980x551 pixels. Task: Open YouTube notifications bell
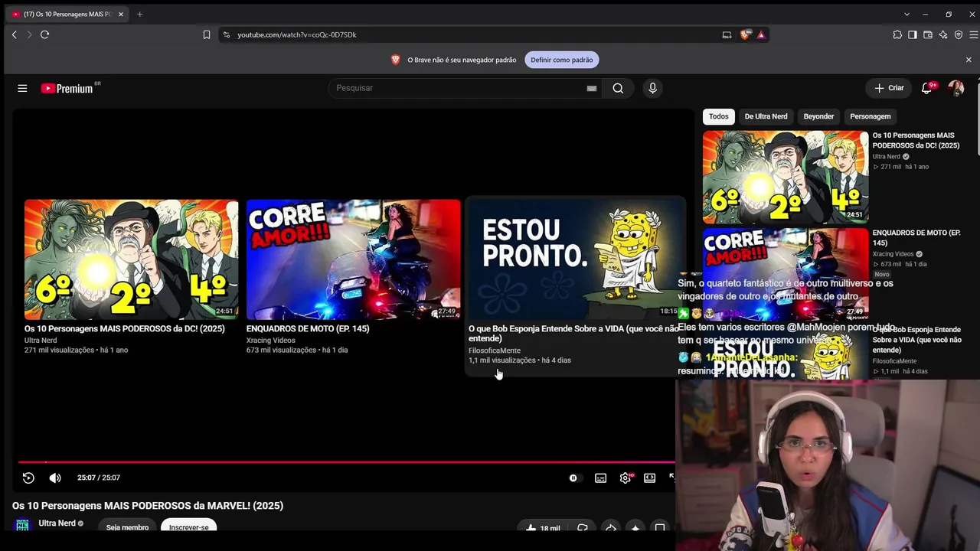tap(926, 88)
